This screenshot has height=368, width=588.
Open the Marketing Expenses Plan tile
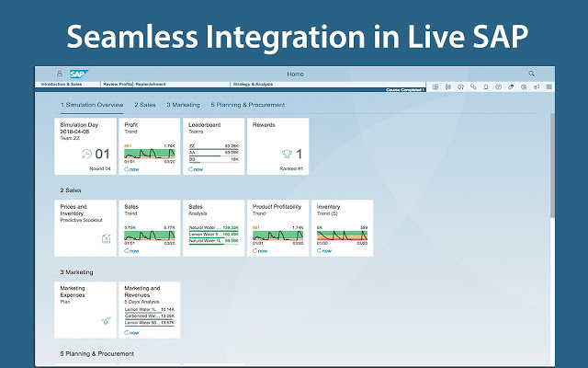[85, 310]
